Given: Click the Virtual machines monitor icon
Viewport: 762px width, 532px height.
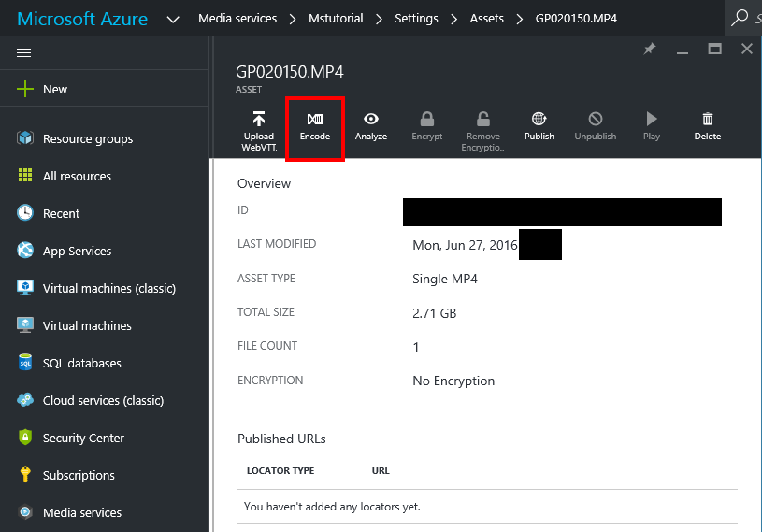Looking at the screenshot, I should [25, 324].
